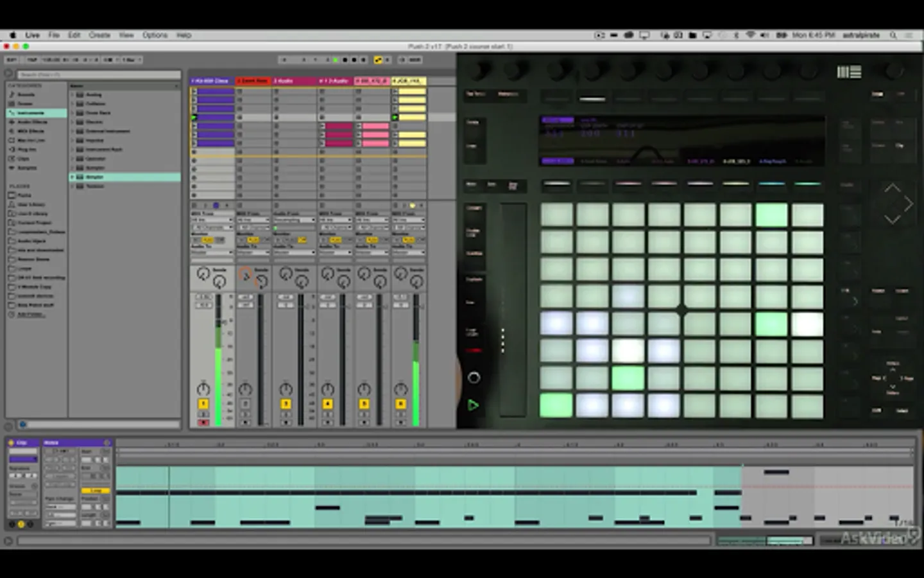This screenshot has height=578, width=924.
Task: Open the Sounds category in the browser
Action: 26,94
